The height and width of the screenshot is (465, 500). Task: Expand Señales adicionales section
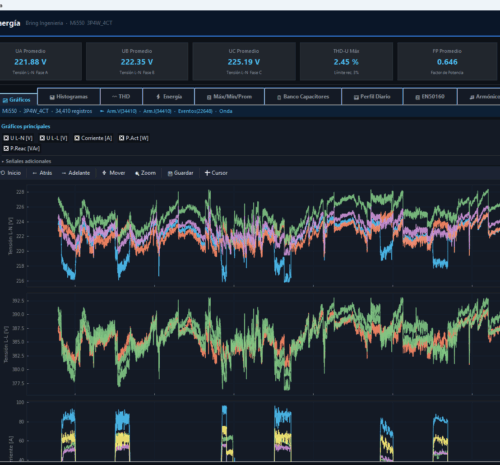[x=26, y=161]
